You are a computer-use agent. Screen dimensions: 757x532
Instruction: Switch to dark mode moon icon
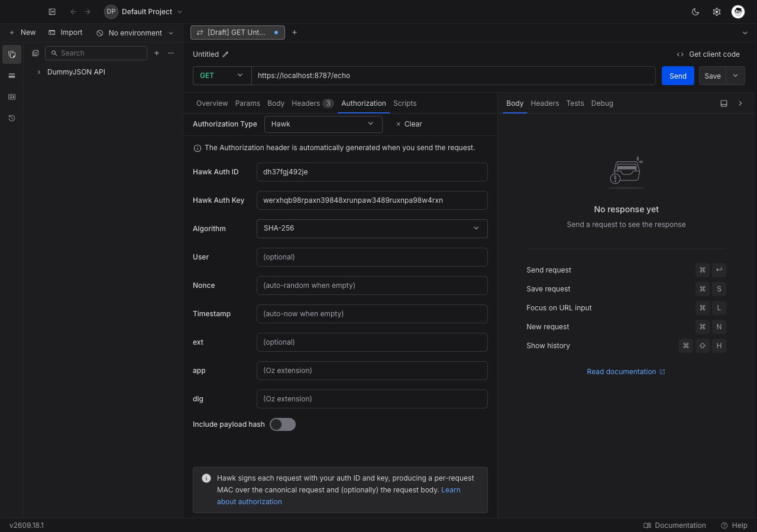pyautogui.click(x=695, y=12)
